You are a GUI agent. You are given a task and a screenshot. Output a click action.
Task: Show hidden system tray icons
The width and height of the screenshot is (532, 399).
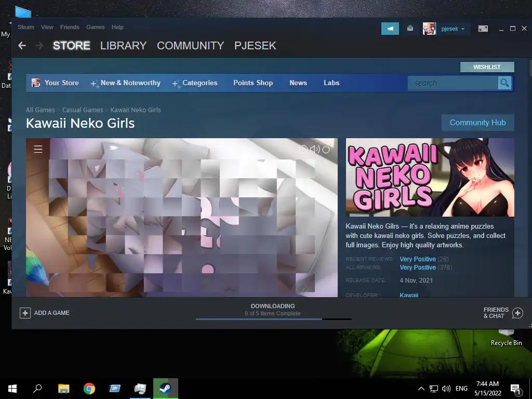[x=421, y=389]
